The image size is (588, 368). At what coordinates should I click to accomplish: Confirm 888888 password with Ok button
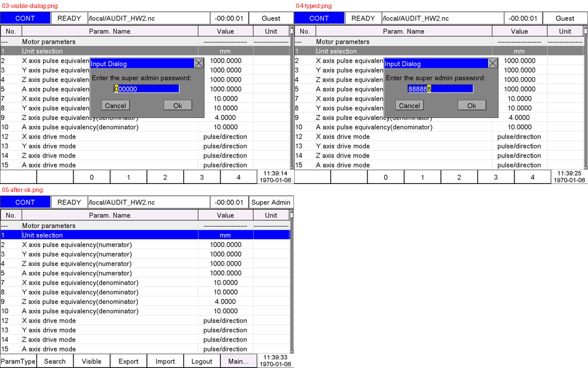click(472, 106)
